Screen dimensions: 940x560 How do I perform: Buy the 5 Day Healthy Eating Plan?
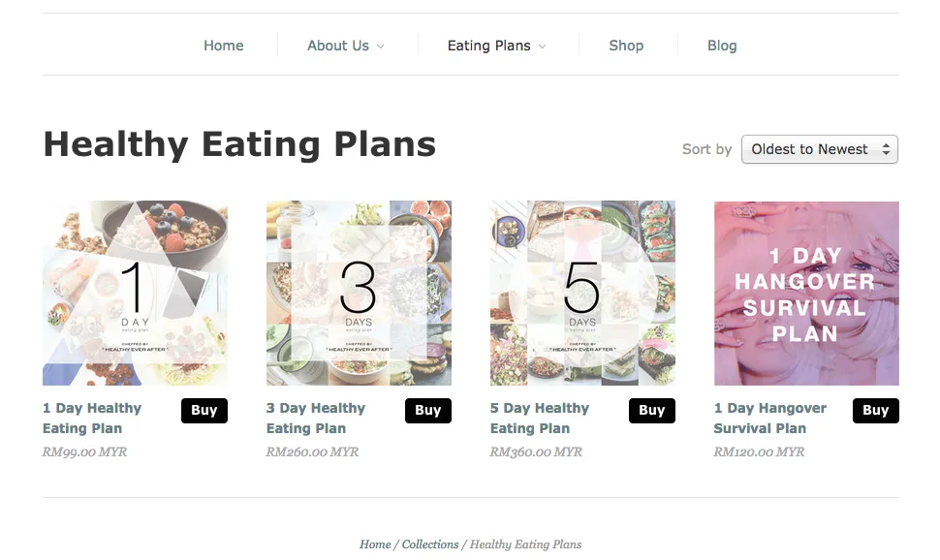652,411
